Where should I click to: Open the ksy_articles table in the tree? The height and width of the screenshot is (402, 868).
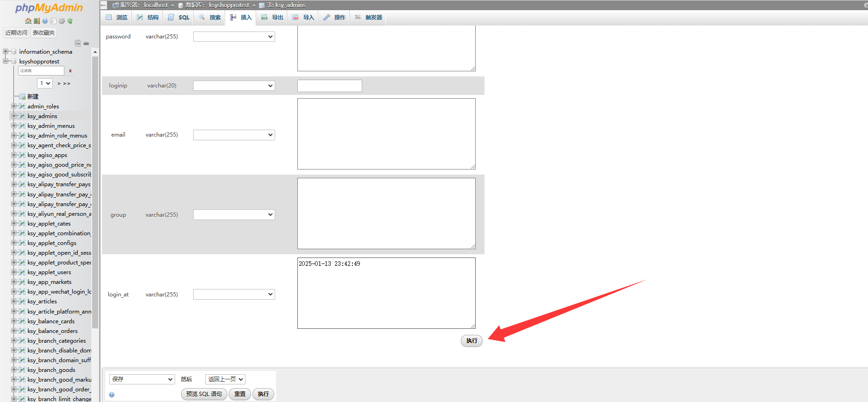click(42, 301)
